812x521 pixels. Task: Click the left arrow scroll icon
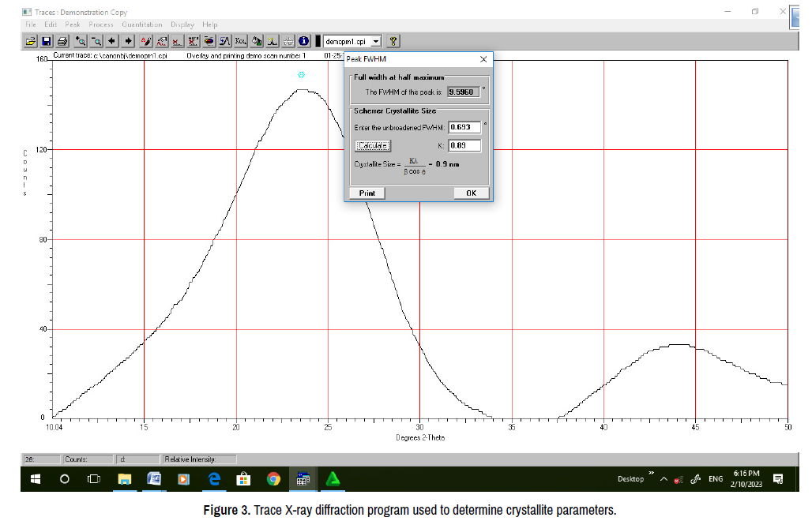pyautogui.click(x=112, y=41)
